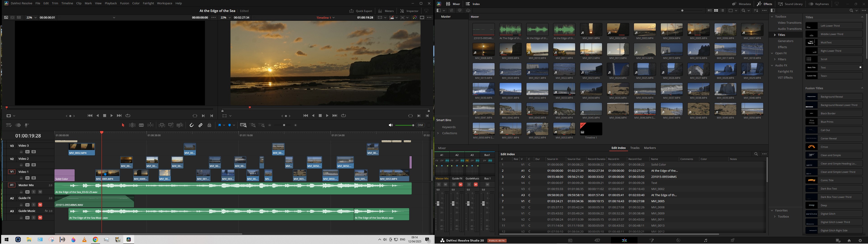Collapse the Open FX category
Screen dimensions: 868x244
[772, 54]
